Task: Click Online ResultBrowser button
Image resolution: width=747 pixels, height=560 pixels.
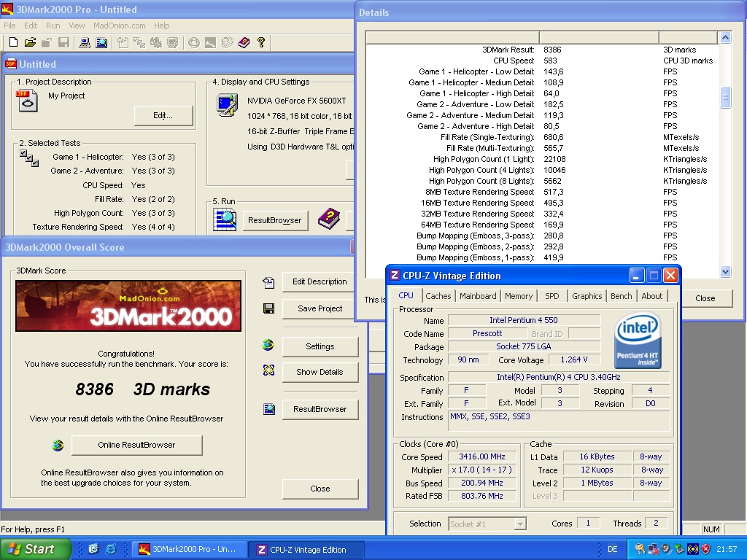Action: point(136,445)
